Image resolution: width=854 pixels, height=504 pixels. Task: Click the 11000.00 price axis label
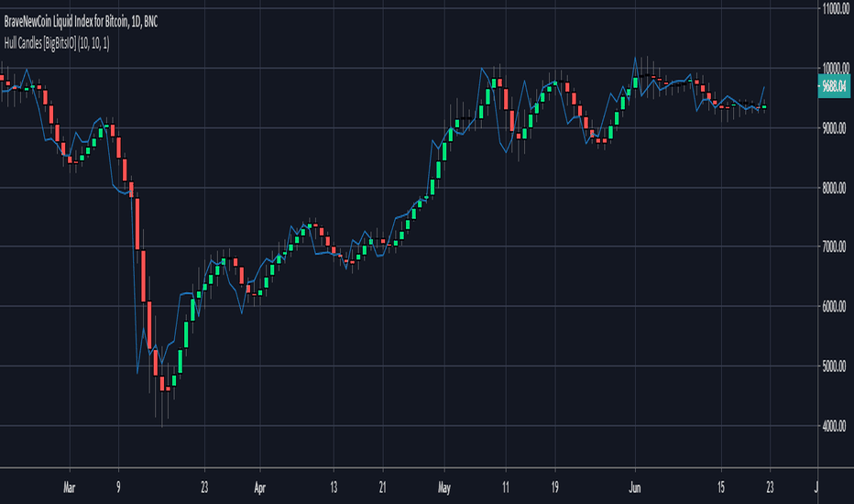(x=836, y=9)
